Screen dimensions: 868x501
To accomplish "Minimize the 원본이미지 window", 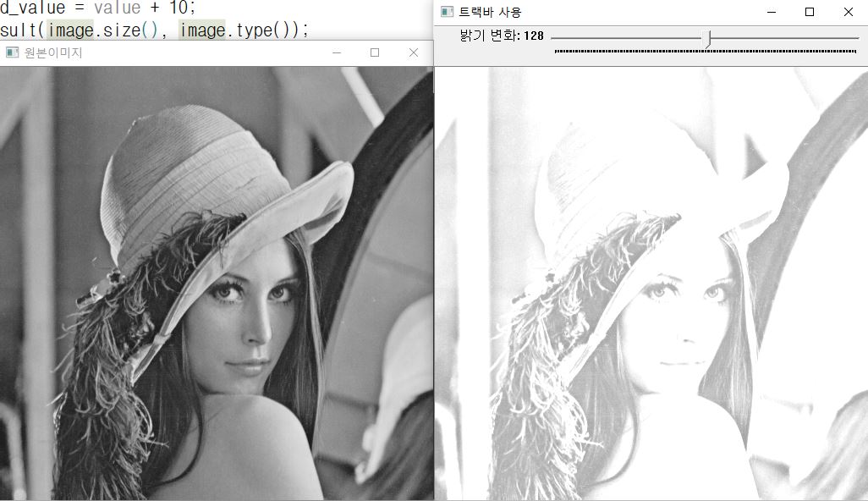I will [x=337, y=52].
